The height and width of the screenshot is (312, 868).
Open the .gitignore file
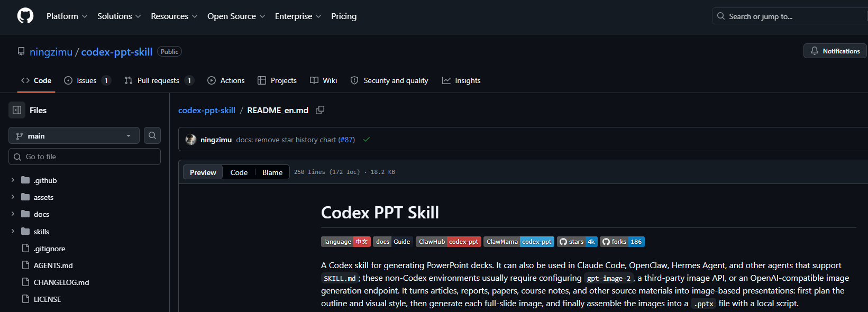pyautogui.click(x=49, y=249)
